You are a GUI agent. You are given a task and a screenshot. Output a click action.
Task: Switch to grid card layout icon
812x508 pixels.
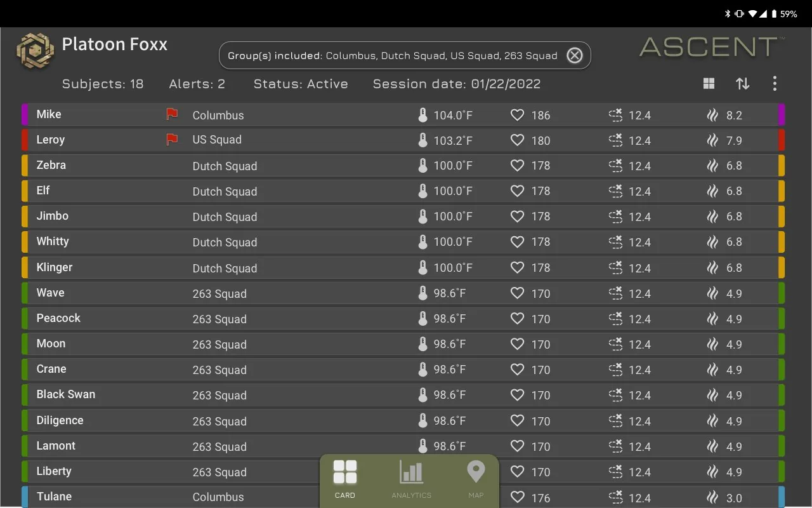[709, 84]
